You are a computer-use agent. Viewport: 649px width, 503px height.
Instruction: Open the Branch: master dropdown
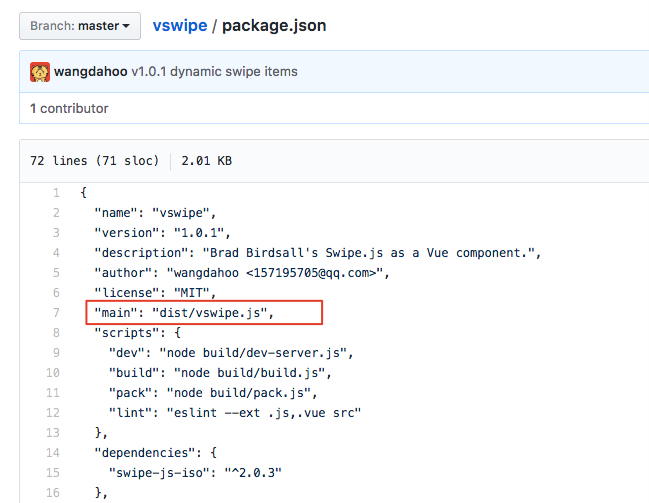coord(80,26)
